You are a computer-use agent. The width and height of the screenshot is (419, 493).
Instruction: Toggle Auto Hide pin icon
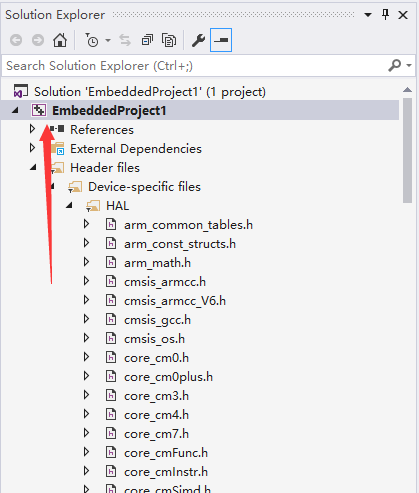385,15
